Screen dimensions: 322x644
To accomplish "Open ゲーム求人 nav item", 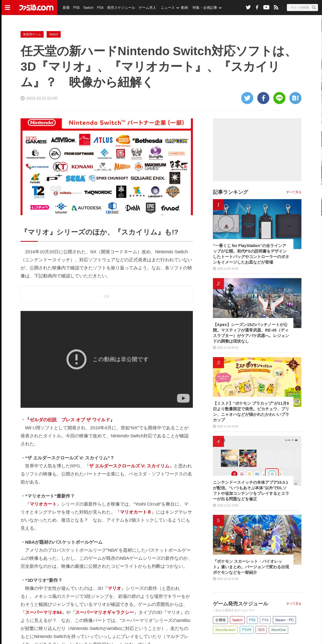I will click(147, 8).
